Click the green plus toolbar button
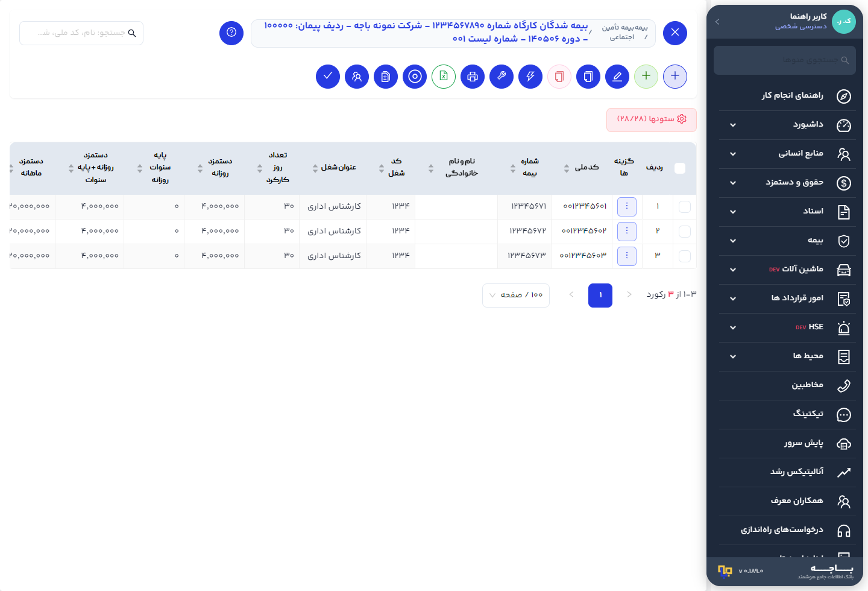 pos(646,77)
